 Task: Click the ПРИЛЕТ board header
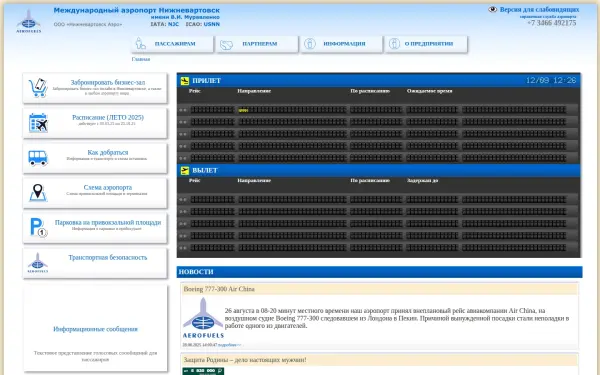coord(378,81)
